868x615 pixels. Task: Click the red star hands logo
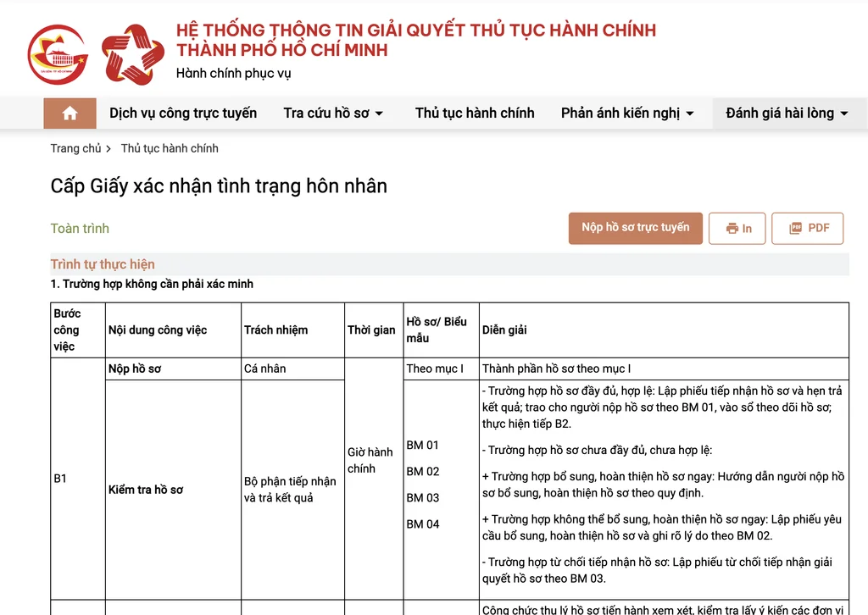[x=133, y=54]
